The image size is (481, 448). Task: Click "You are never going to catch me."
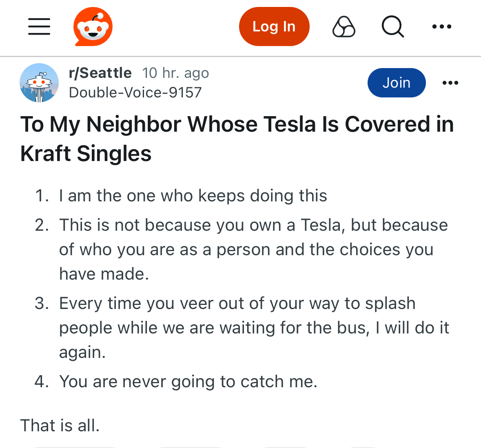188,382
